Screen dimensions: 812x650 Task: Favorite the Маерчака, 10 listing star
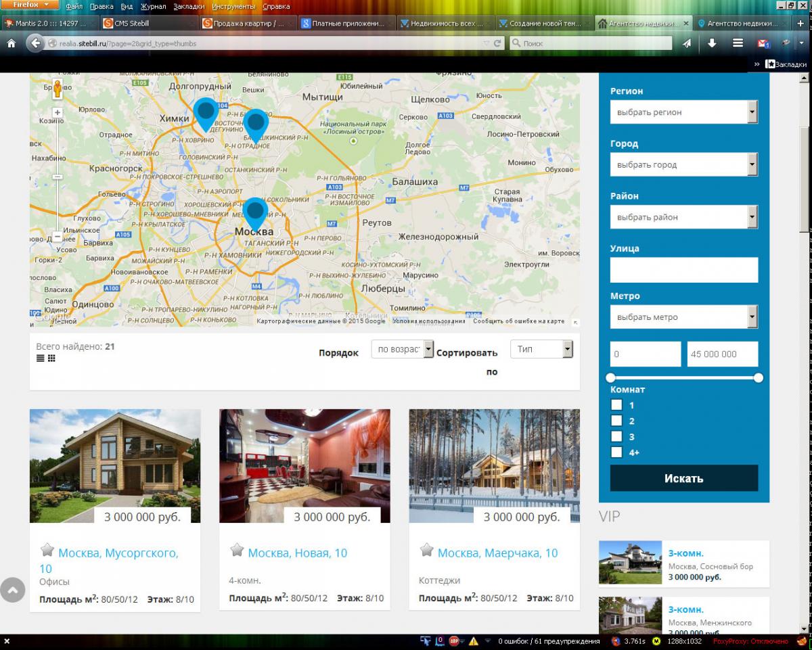[426, 550]
